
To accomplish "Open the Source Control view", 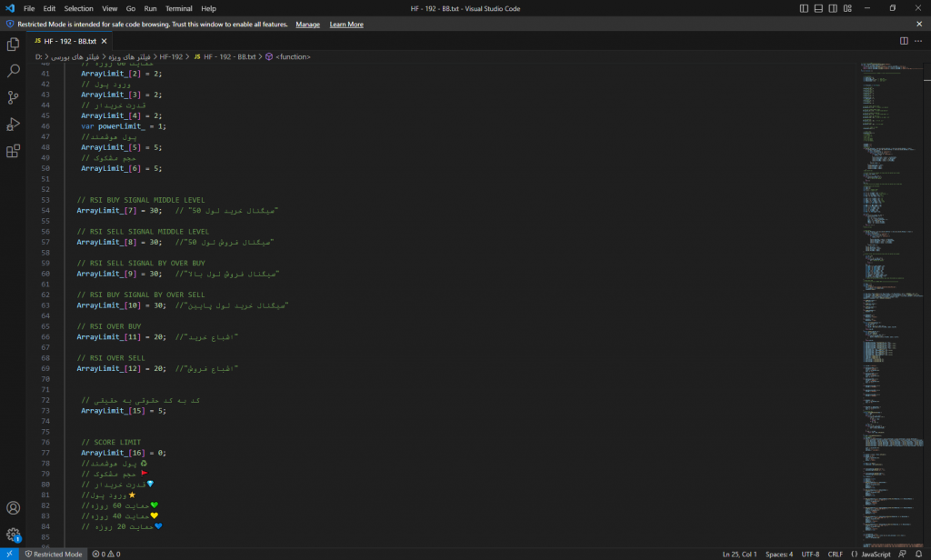I will pos(13,97).
